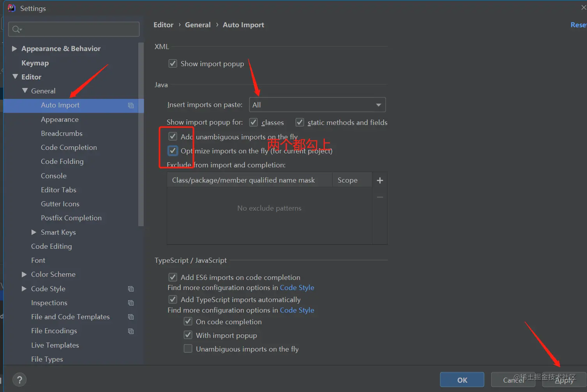Screen dimensions: 587x392
Task: Open Code Folding settings
Action: [62, 162]
